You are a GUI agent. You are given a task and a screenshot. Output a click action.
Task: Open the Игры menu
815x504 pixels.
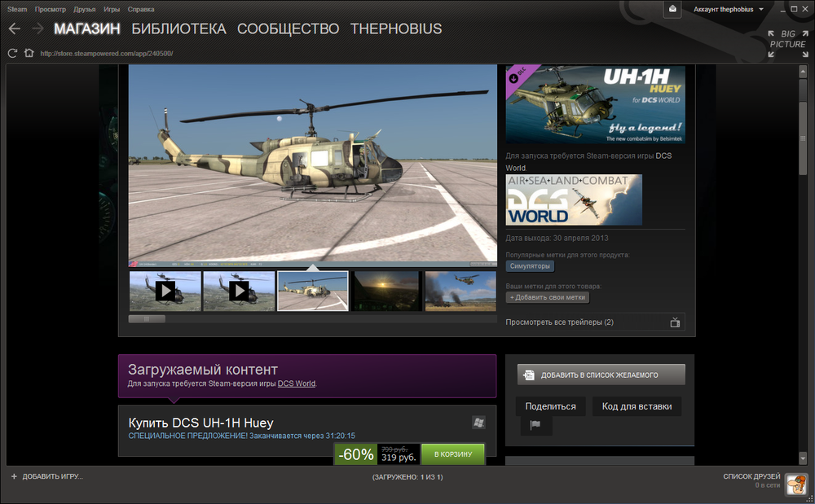111,9
